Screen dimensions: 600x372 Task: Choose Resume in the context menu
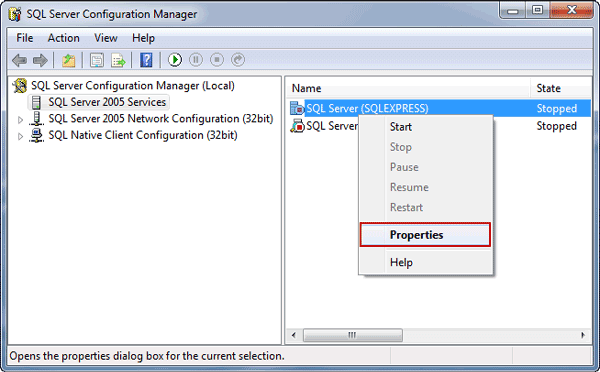(x=426, y=187)
